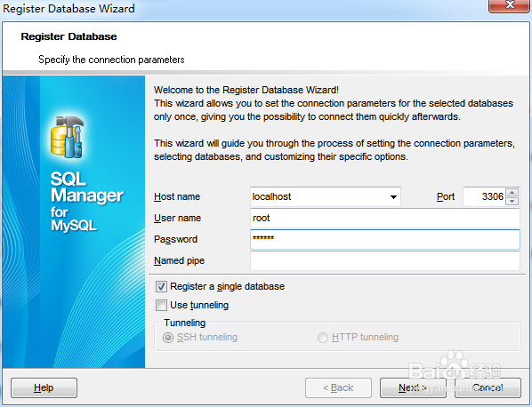Click the Tunneling group box label
This screenshot has width=532, height=407.
(184, 323)
